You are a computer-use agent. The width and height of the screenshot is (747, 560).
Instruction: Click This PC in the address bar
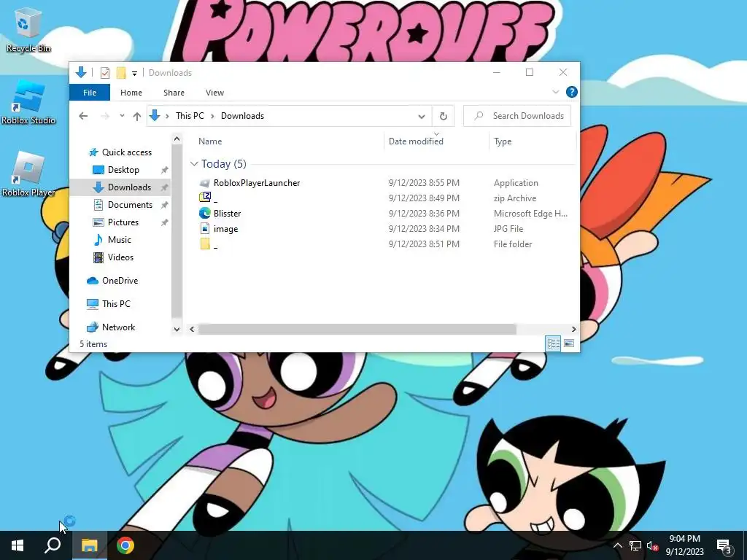pyautogui.click(x=190, y=116)
